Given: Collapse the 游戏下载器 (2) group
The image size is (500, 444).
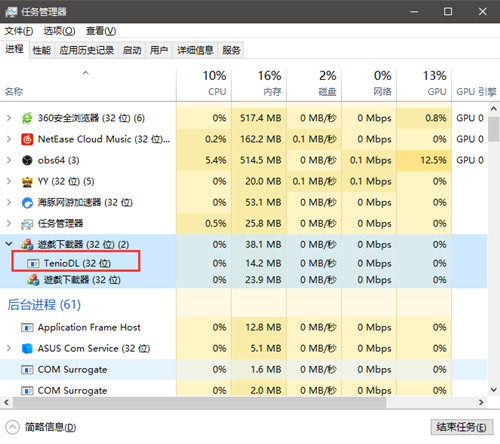Looking at the screenshot, I should tap(9, 244).
